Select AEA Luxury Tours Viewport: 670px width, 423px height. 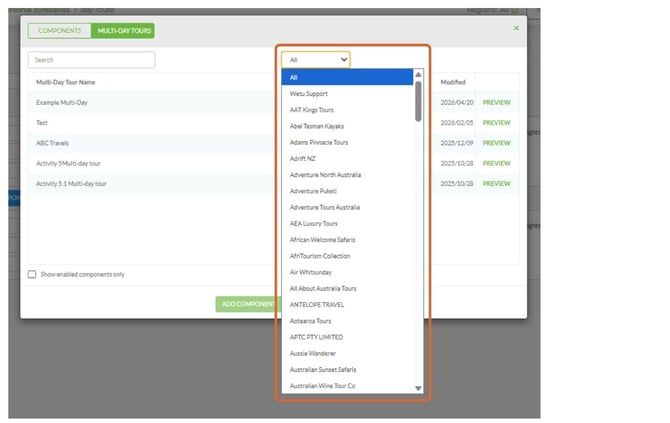347,223
